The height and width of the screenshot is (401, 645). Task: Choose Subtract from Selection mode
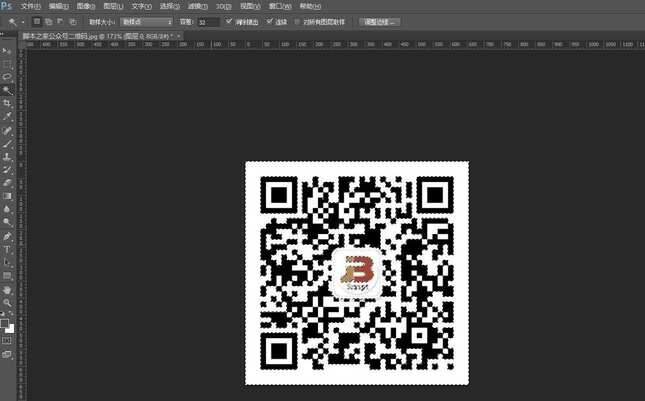coord(60,21)
